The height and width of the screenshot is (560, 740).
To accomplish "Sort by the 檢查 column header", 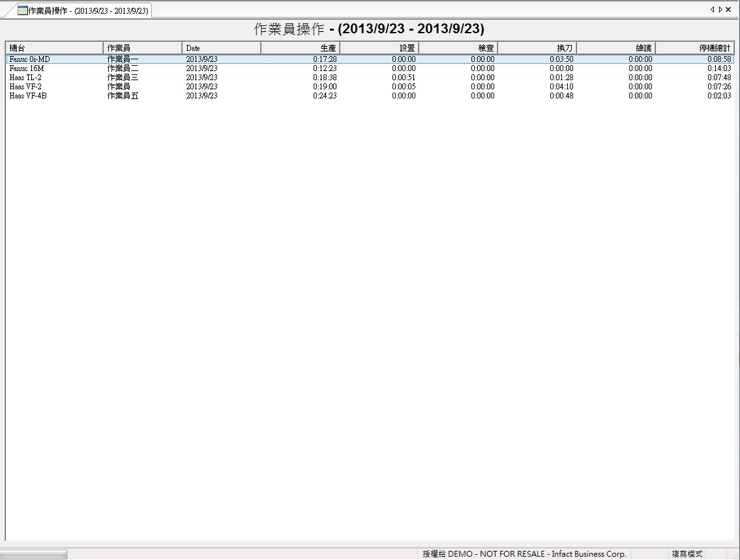I will [x=458, y=48].
